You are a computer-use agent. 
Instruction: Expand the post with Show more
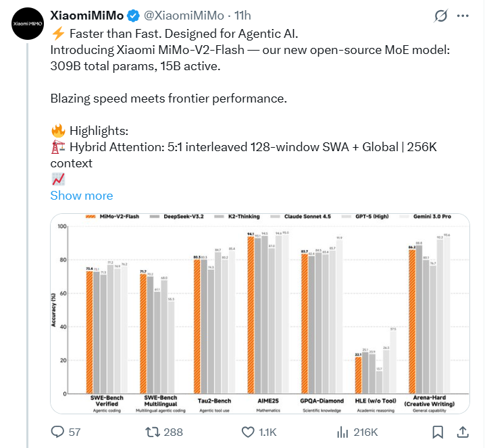[82, 196]
